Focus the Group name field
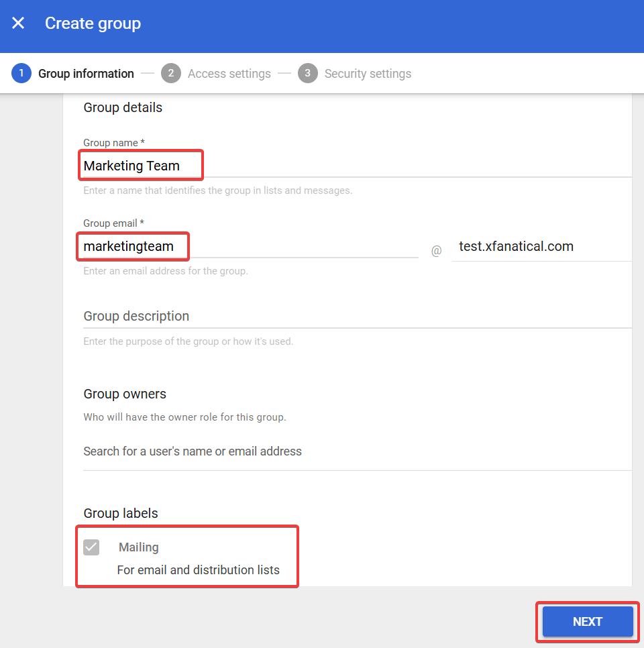Image resolution: width=644 pixels, height=648 pixels. [356, 166]
